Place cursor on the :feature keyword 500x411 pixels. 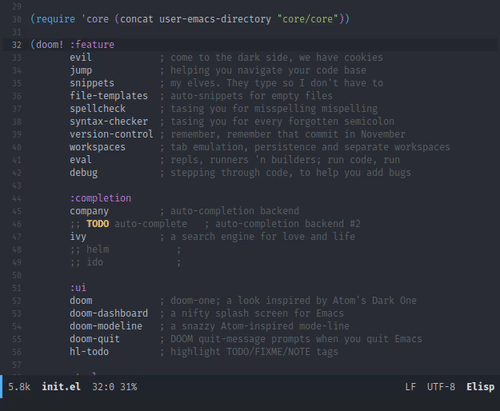pyautogui.click(x=92, y=44)
